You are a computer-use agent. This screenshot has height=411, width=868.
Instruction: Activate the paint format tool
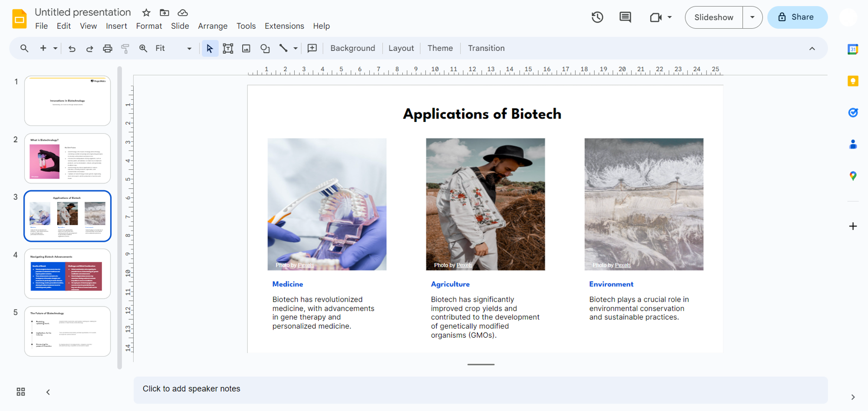click(x=125, y=48)
